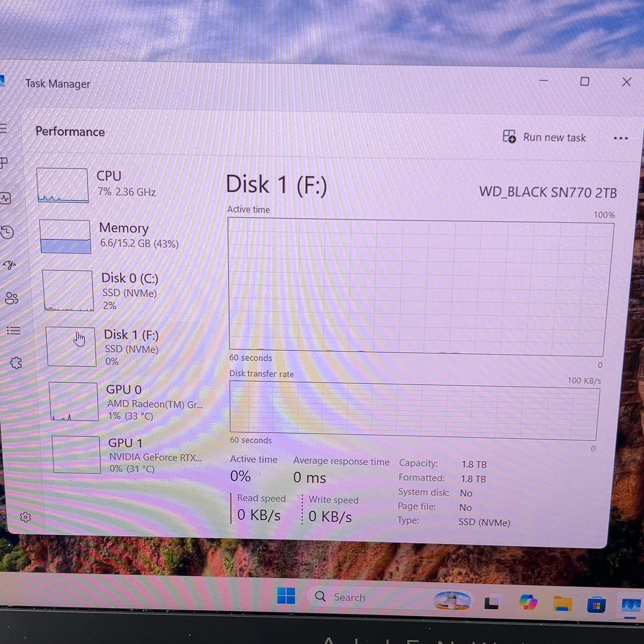This screenshot has width=644, height=644.
Task: Click the Run new task button label
Action: click(554, 137)
